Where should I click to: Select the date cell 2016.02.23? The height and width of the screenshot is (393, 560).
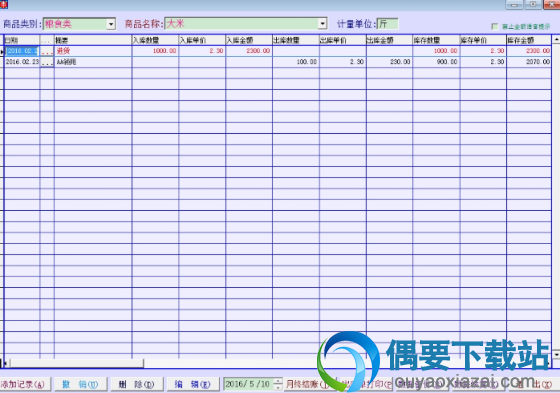[22, 62]
